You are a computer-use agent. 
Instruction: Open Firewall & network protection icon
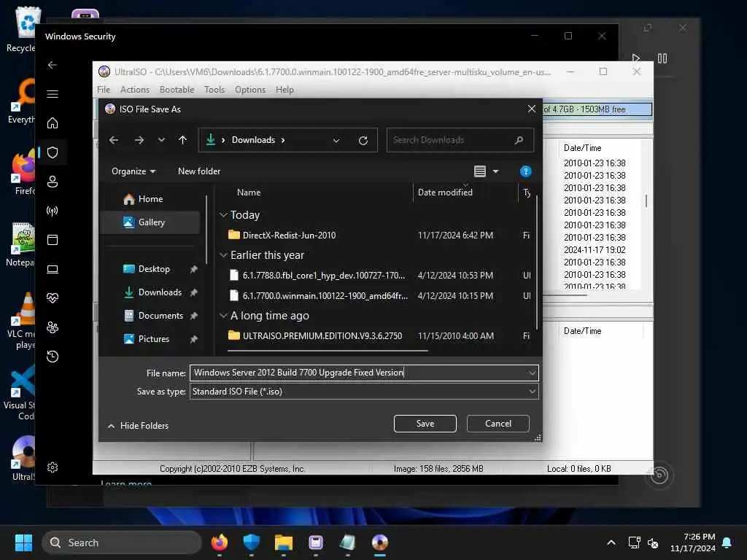point(53,211)
